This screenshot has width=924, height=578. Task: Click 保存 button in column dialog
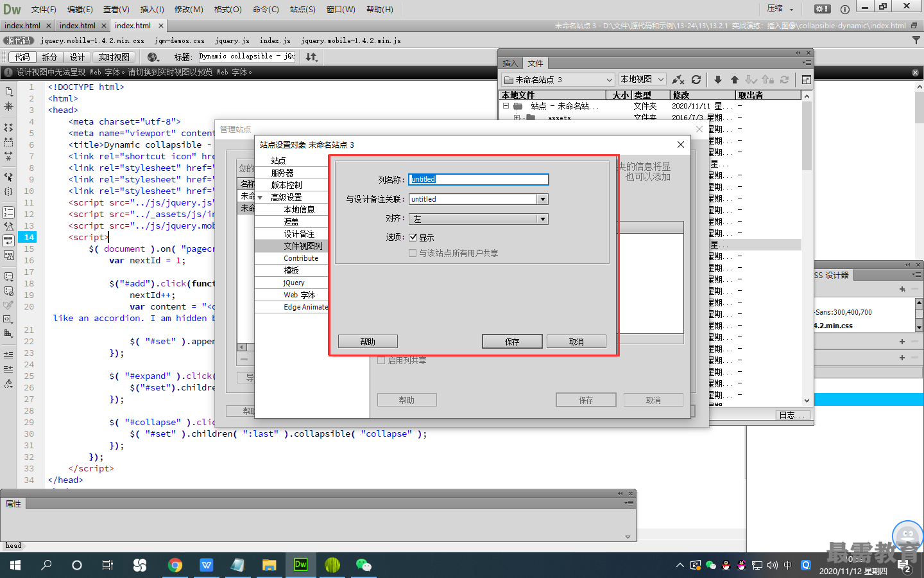(x=512, y=342)
